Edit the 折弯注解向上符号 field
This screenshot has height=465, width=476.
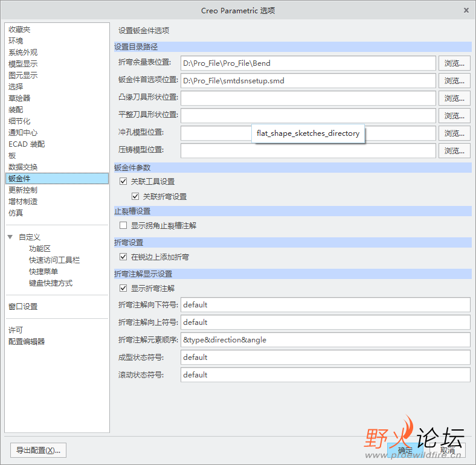coord(326,322)
